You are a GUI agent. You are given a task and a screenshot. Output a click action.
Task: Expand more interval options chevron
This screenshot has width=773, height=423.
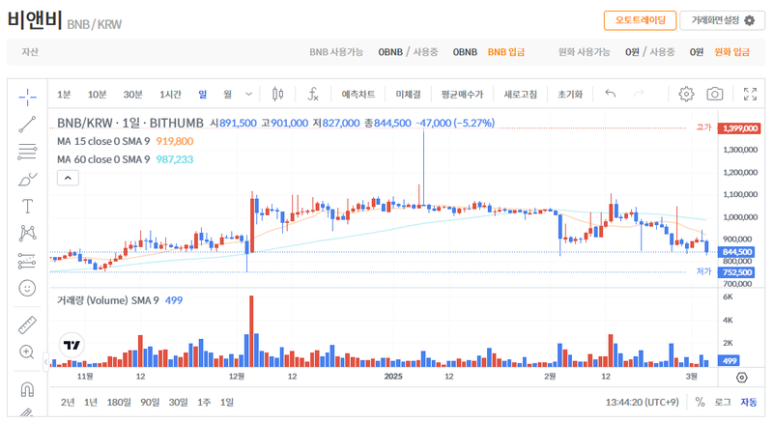(249, 94)
